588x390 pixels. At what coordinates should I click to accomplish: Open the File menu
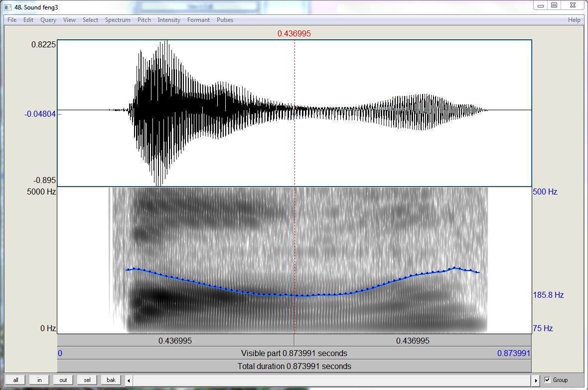tap(12, 20)
